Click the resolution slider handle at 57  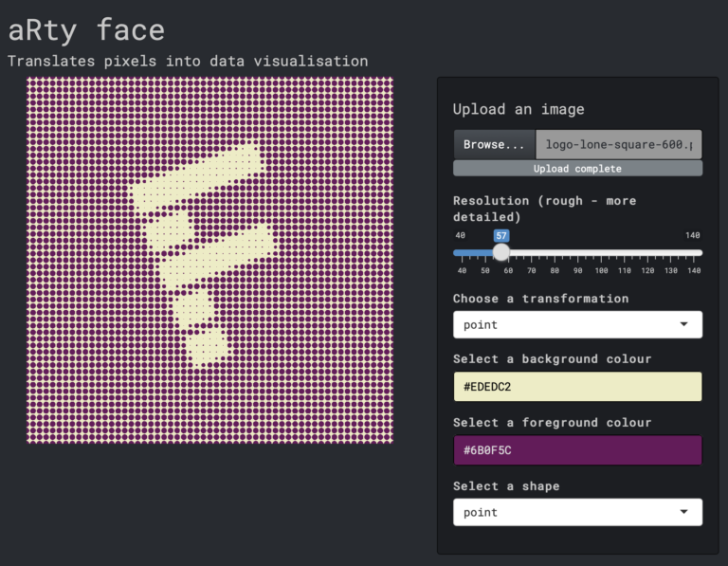[501, 252]
